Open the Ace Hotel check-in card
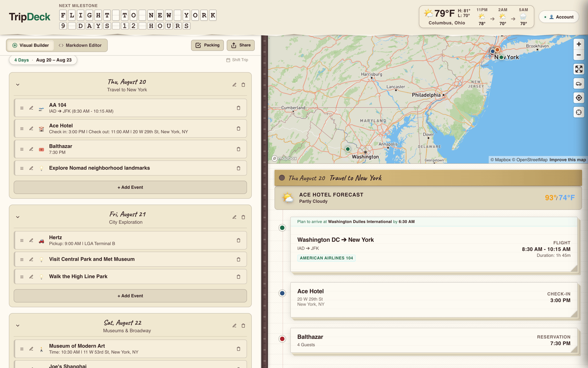Viewport: 588px width, 368px height. point(434,300)
